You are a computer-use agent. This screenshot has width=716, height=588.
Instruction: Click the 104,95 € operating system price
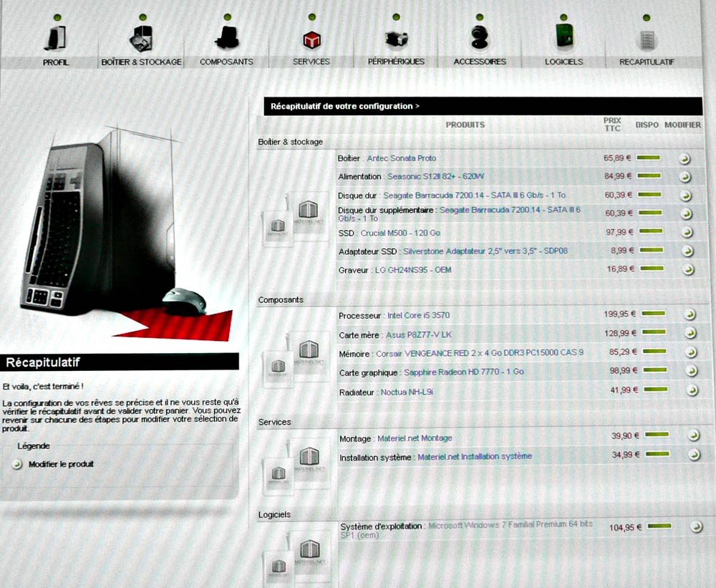pyautogui.click(x=625, y=528)
